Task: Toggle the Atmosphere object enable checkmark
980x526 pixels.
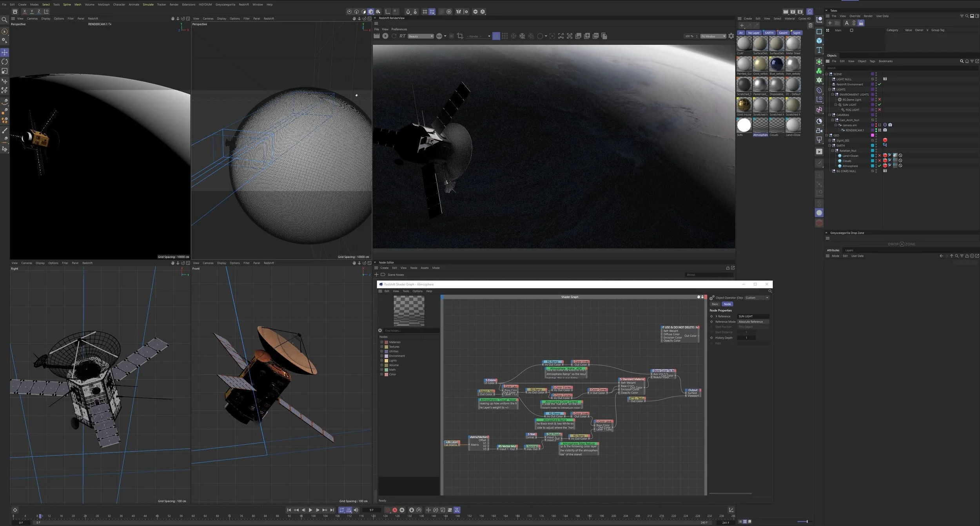Action: point(880,166)
